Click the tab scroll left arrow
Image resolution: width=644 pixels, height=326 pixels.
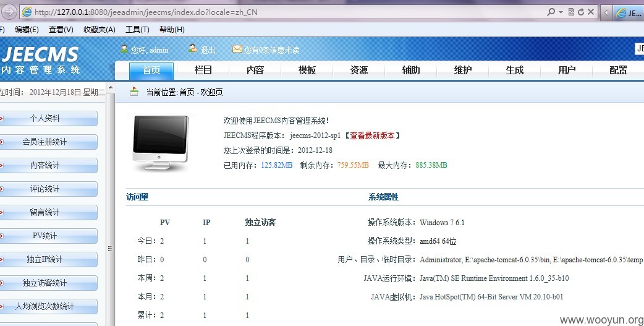point(606,12)
